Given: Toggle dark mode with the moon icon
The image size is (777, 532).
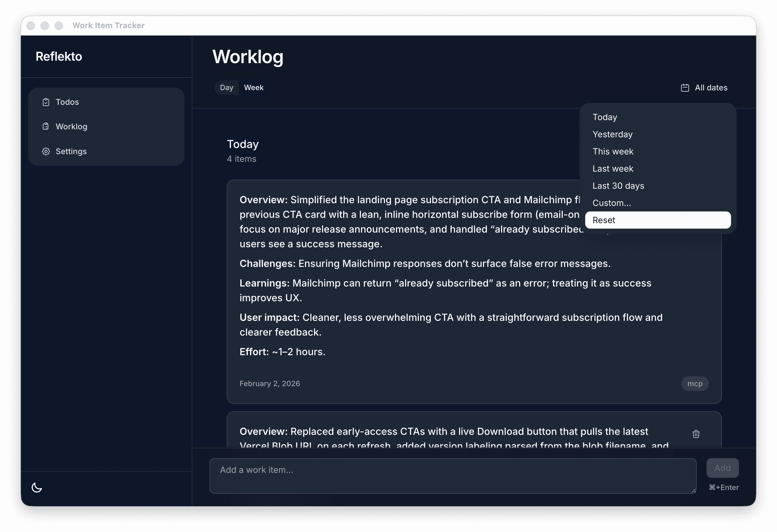Looking at the screenshot, I should [37, 488].
